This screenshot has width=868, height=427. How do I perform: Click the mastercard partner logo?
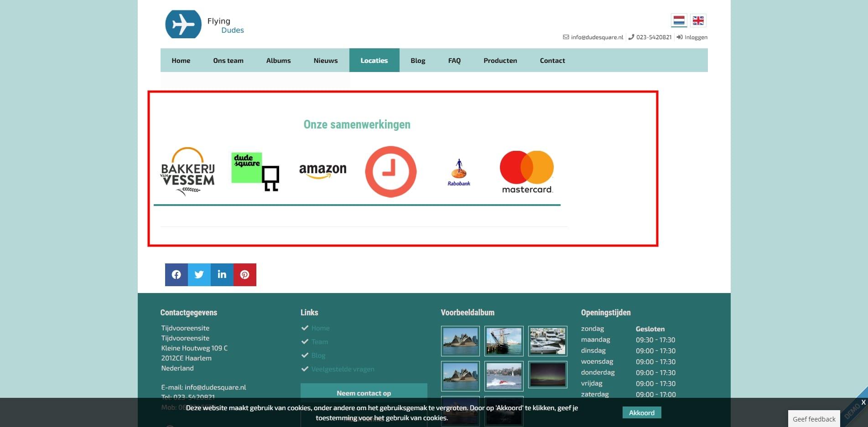click(527, 172)
